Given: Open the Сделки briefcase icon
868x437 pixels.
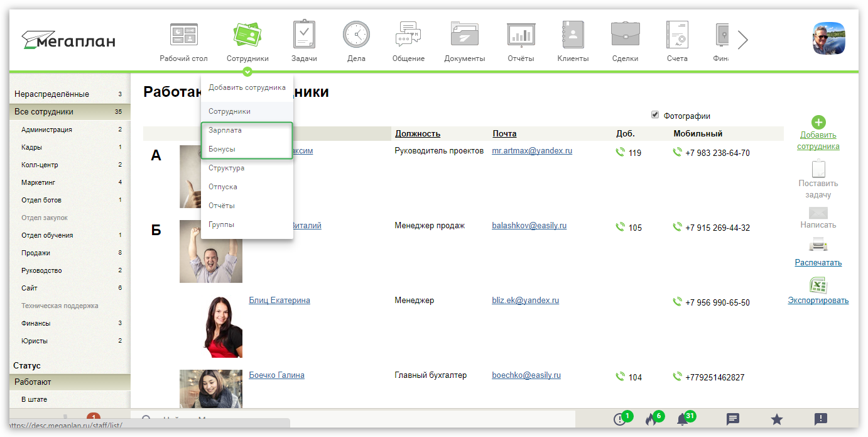Looking at the screenshot, I should point(625,35).
